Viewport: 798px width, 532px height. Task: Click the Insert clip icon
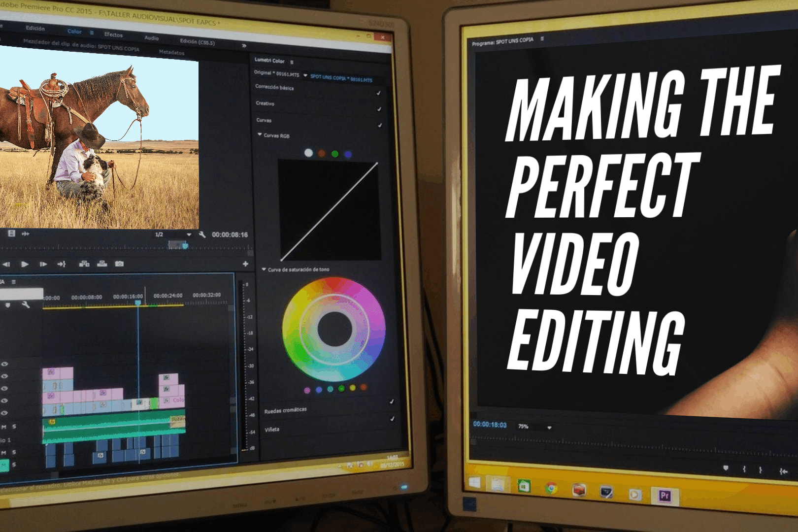tap(84, 264)
